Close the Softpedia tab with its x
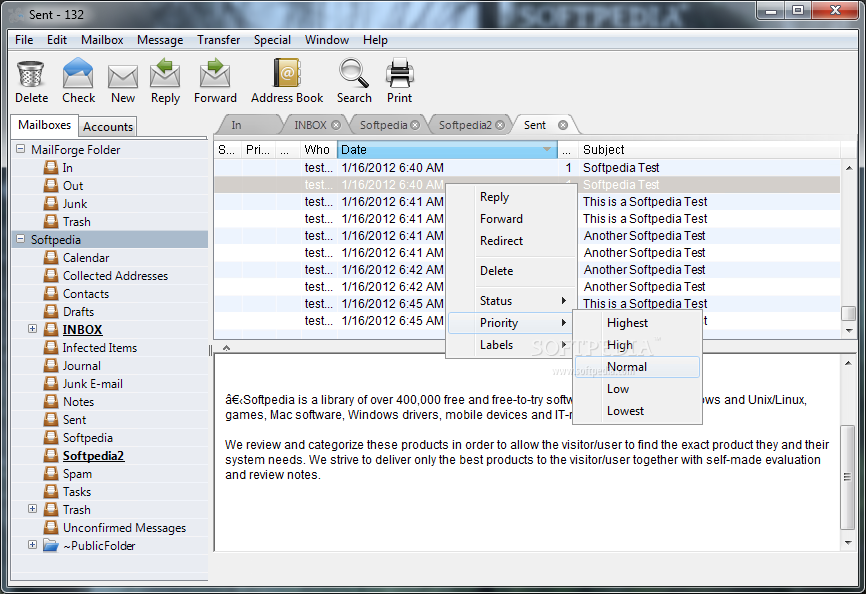The width and height of the screenshot is (866, 594). click(x=415, y=125)
